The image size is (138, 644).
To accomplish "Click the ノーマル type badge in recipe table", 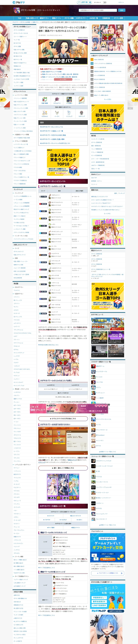I will [x=43, y=197].
